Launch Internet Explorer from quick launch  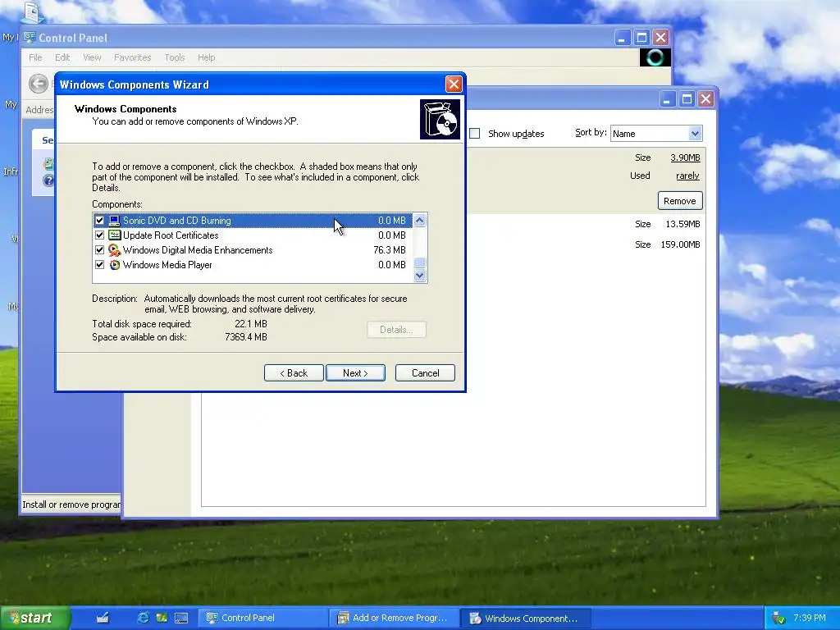(x=143, y=618)
